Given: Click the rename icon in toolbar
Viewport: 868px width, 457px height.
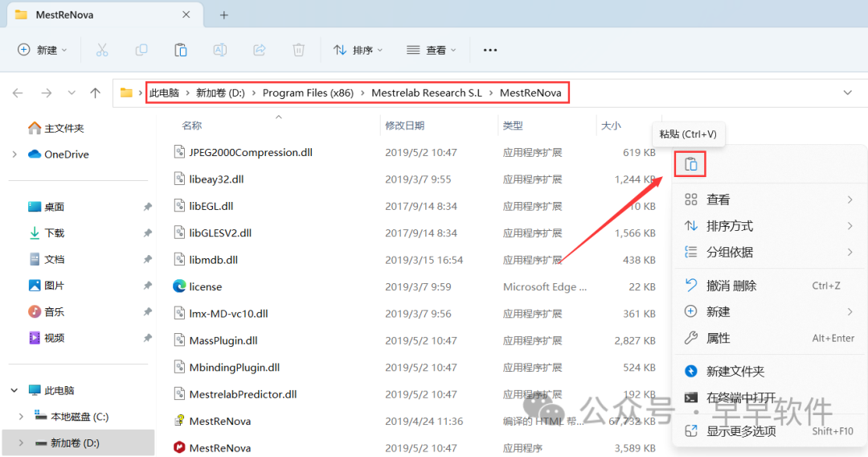Looking at the screenshot, I should coord(219,50).
